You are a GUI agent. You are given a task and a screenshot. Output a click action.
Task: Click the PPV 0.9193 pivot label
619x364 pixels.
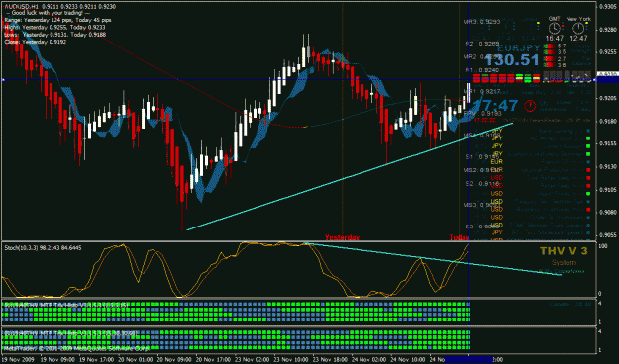[x=483, y=114]
